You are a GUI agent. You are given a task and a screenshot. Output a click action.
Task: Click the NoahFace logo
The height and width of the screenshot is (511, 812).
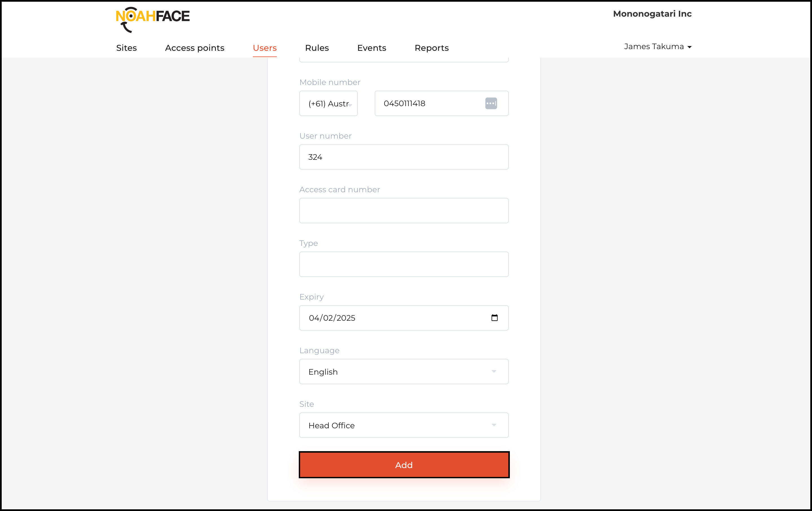152,19
